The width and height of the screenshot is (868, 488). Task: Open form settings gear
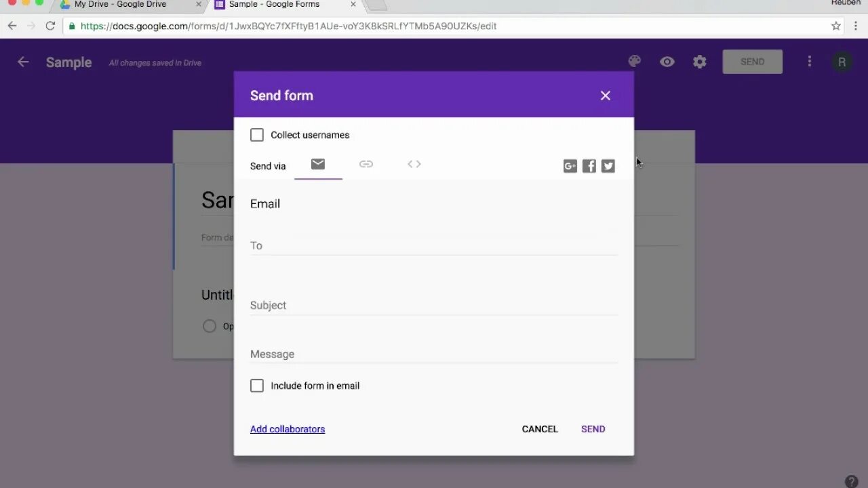coord(700,62)
